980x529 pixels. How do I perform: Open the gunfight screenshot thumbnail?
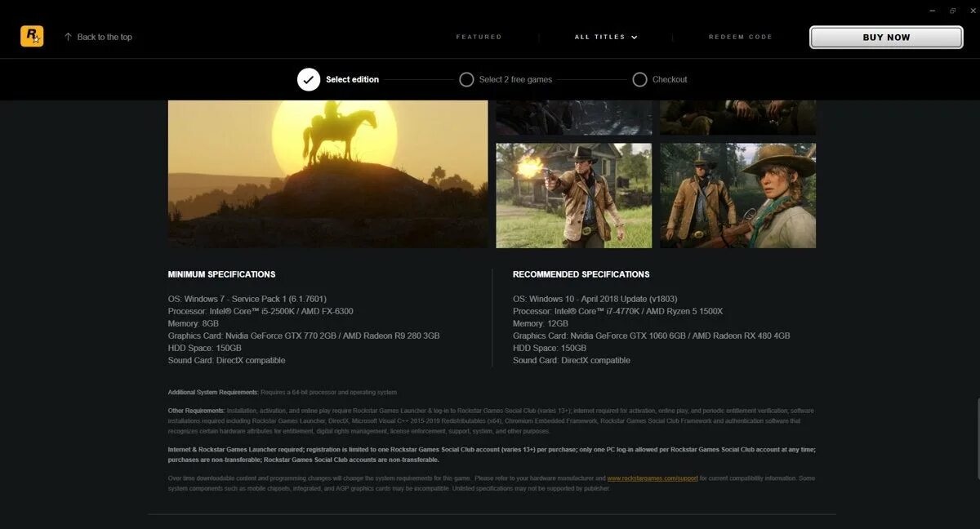click(573, 195)
